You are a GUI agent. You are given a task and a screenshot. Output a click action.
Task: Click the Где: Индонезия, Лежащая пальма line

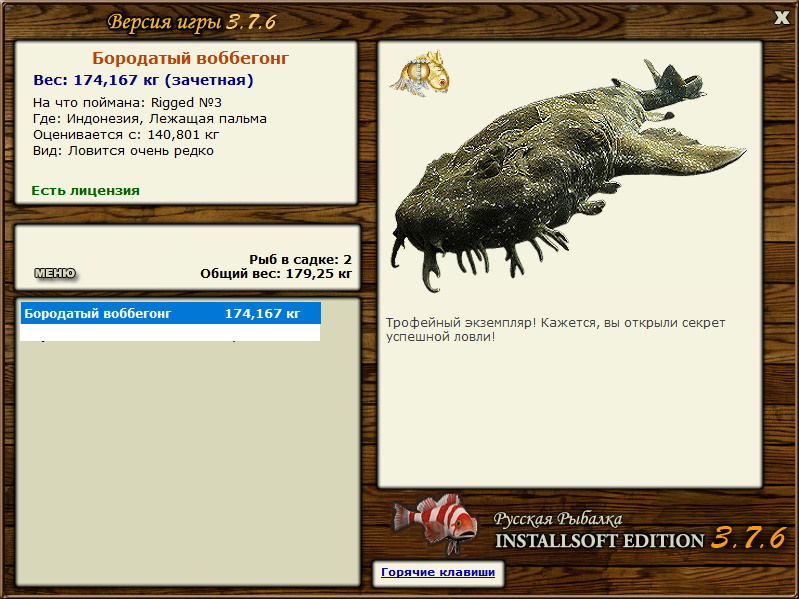(x=150, y=119)
